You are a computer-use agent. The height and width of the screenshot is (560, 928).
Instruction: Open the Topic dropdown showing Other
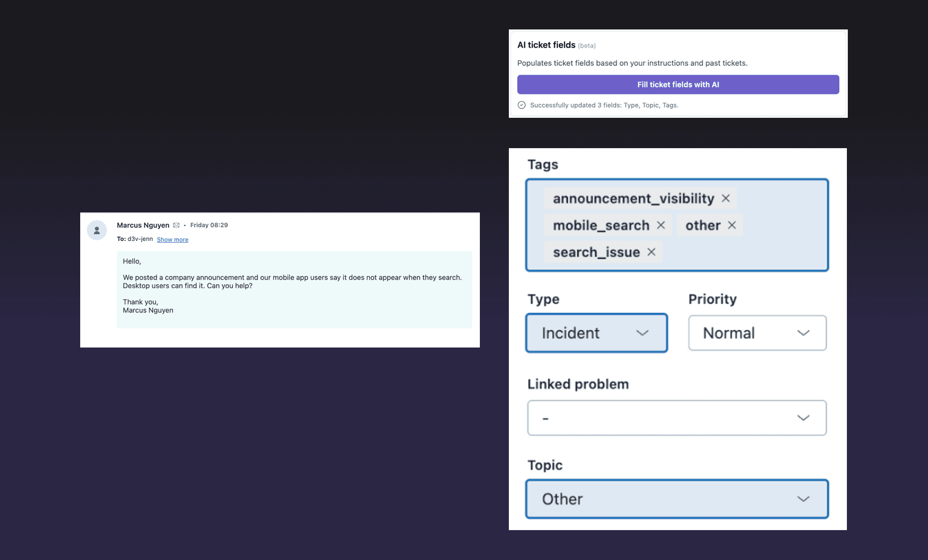click(x=677, y=499)
